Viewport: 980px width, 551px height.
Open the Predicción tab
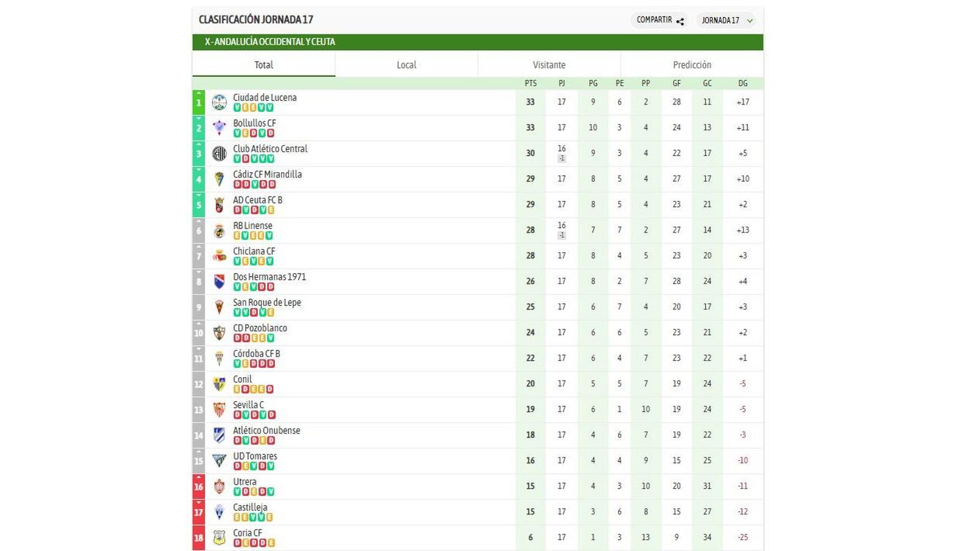[692, 64]
